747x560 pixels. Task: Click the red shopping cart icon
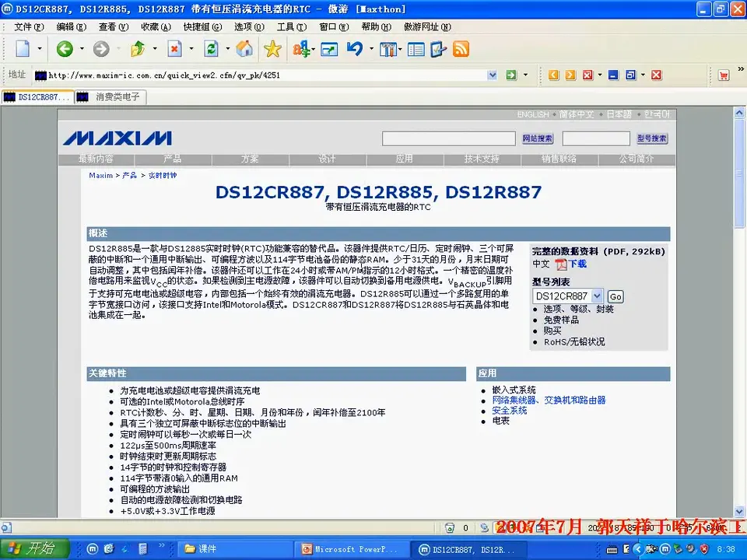pos(724,75)
